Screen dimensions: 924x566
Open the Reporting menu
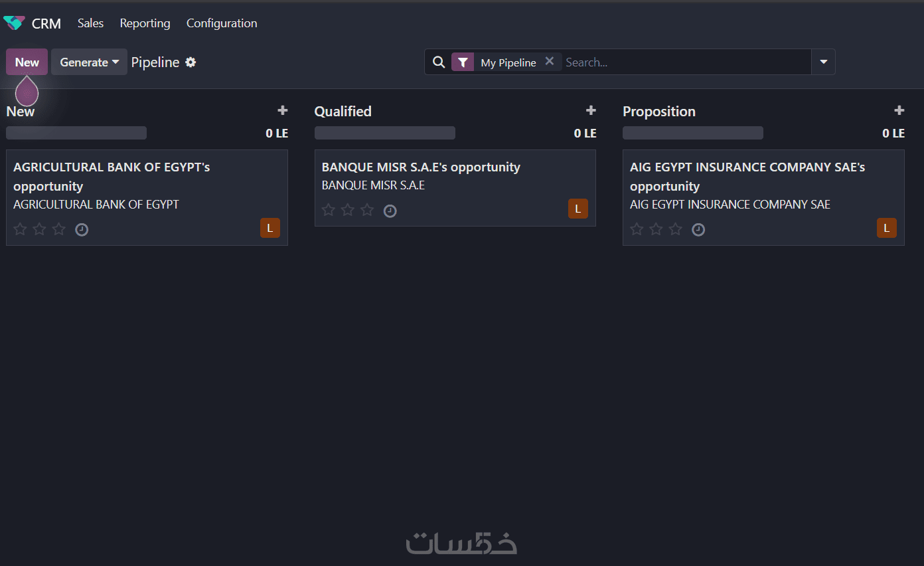[145, 23]
